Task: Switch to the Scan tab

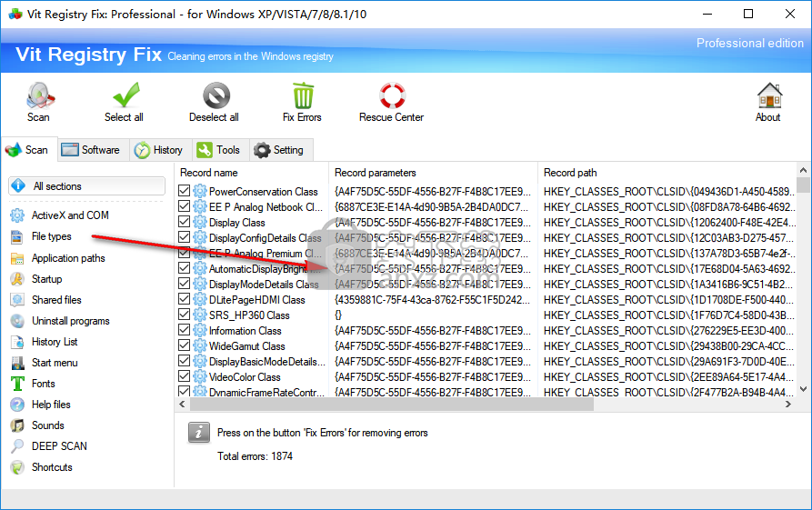Action: [x=29, y=150]
